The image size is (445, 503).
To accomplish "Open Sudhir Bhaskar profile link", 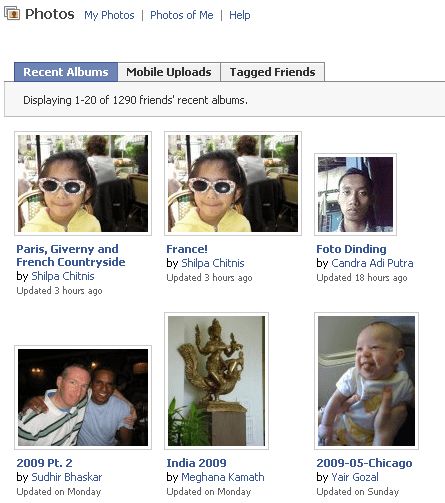I will (67, 477).
